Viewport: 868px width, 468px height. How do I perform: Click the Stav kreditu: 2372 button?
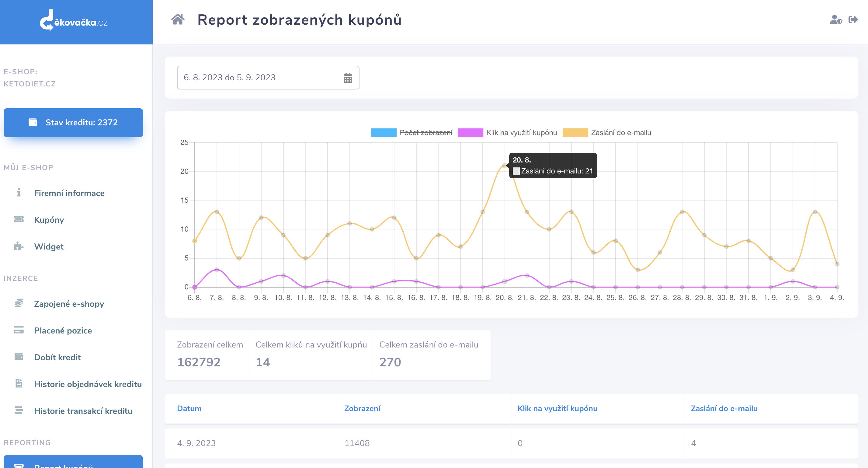click(73, 123)
